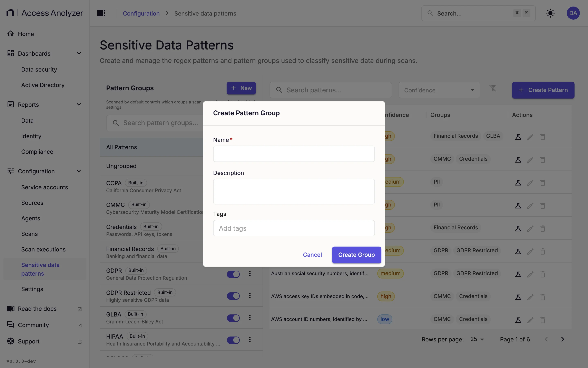Screen dimensions: 588x368
Task: Toggle the GLBA group switch
Action: click(x=233, y=318)
